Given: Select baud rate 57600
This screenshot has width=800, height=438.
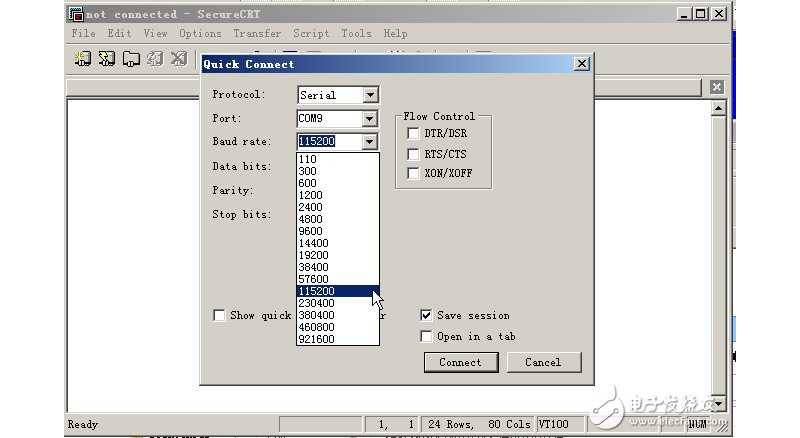Looking at the screenshot, I should (338, 279).
